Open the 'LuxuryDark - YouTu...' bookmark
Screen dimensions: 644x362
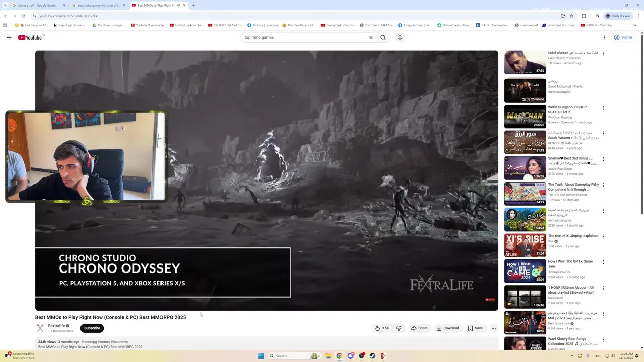(x=338, y=25)
